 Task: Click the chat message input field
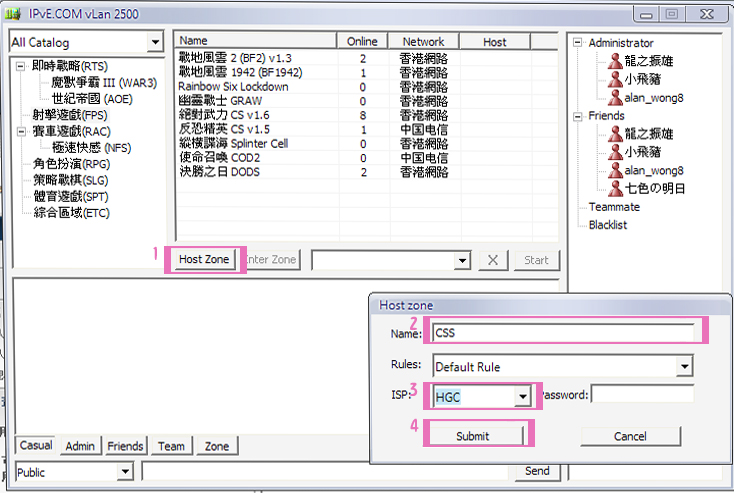(x=326, y=471)
